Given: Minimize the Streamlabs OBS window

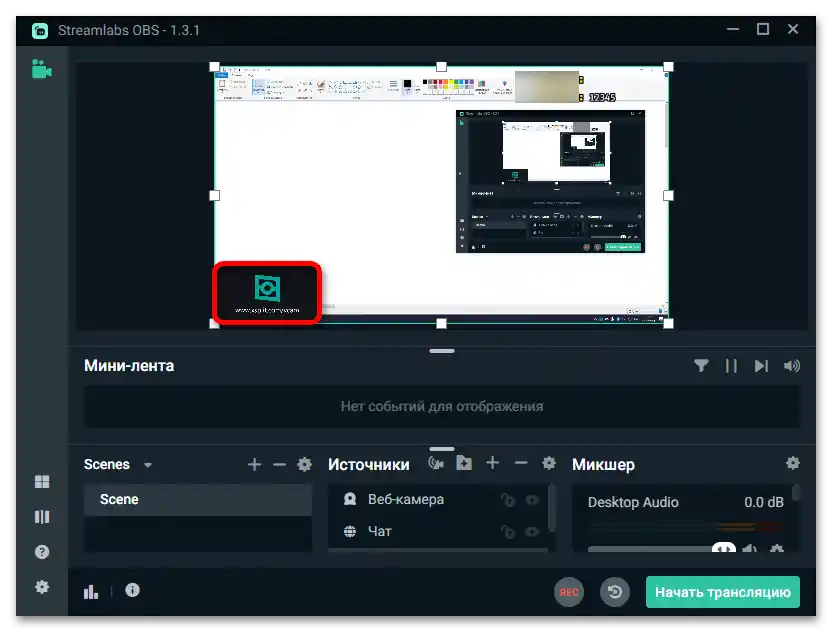Looking at the screenshot, I should tap(733, 29).
